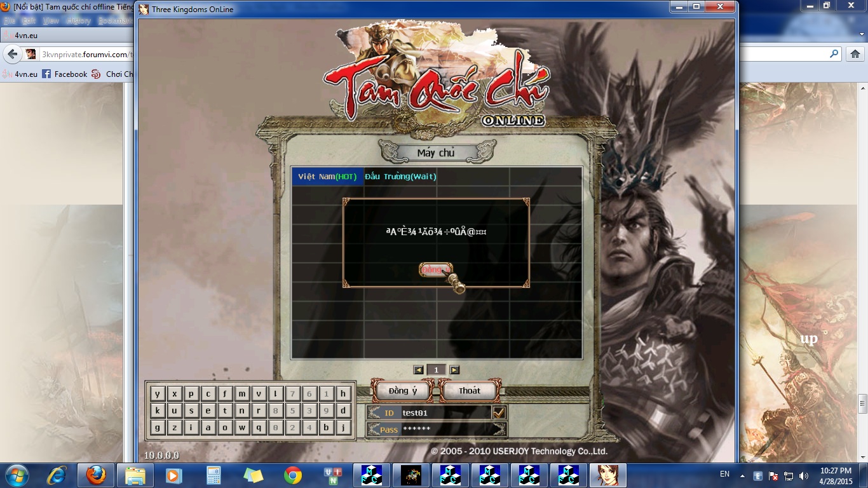The image size is (868, 488).
Task: Click the 'u' virtual keyboard key
Action: click(174, 410)
